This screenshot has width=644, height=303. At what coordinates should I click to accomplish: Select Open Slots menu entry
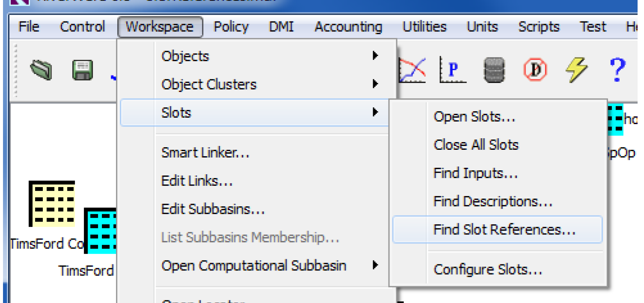tap(474, 116)
